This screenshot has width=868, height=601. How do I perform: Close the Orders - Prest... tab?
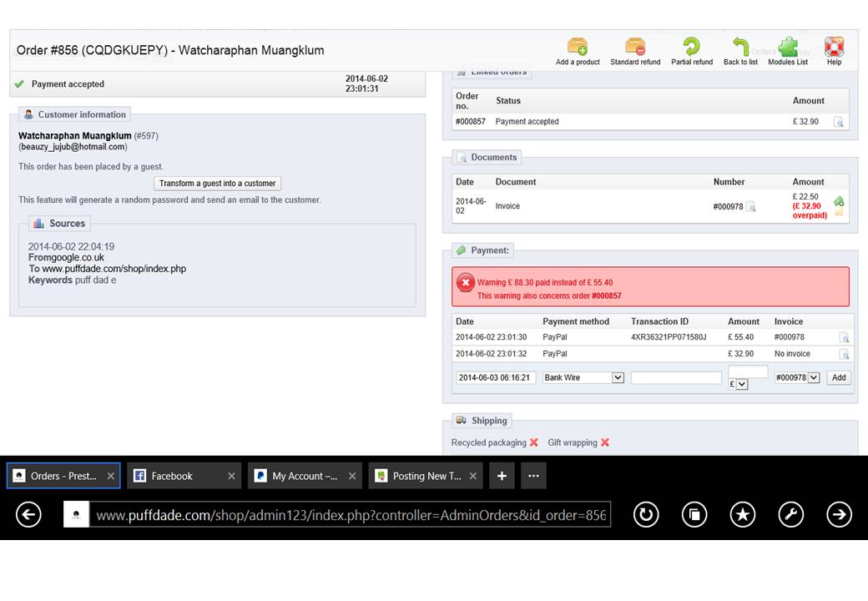point(111,476)
